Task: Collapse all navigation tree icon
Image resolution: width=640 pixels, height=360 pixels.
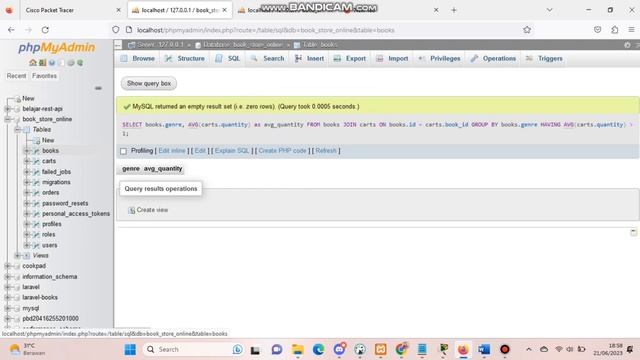Action: 98,88
